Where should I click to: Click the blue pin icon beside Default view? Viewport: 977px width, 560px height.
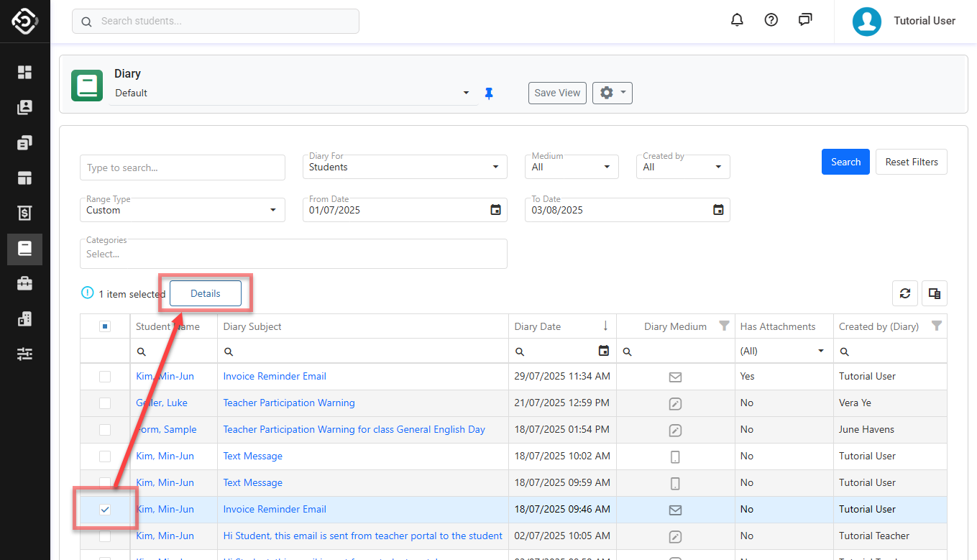(x=489, y=93)
